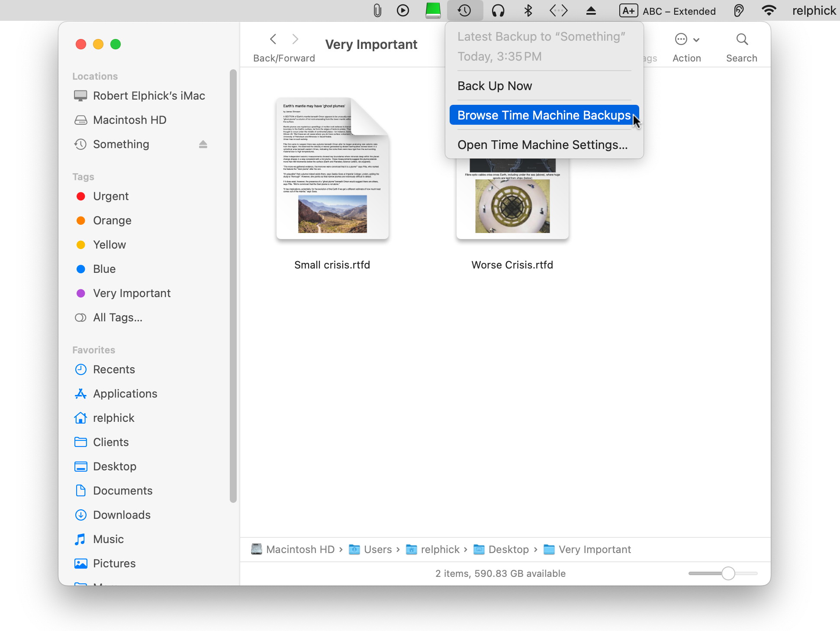840x631 pixels.
Task: Open the headphones menu bar icon
Action: coord(498,10)
